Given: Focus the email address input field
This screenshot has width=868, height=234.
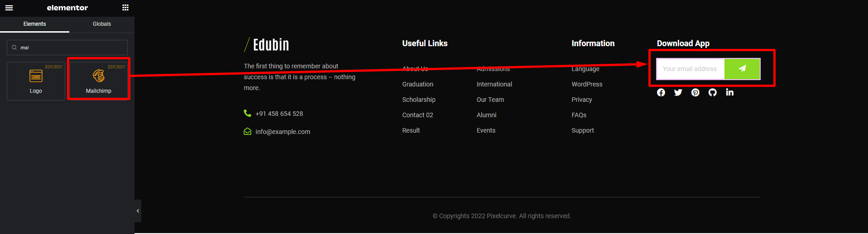Looking at the screenshot, I should 690,69.
